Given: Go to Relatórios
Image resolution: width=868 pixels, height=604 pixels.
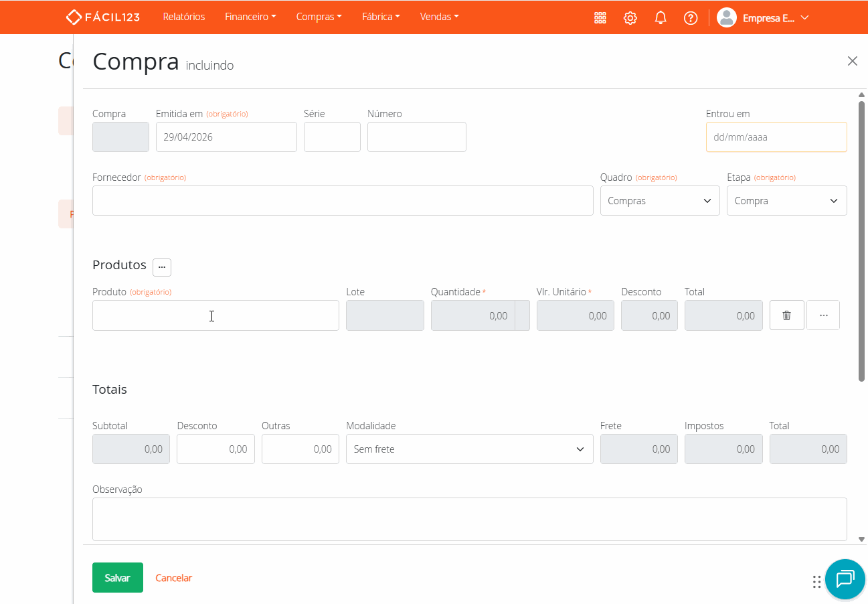Looking at the screenshot, I should [184, 17].
